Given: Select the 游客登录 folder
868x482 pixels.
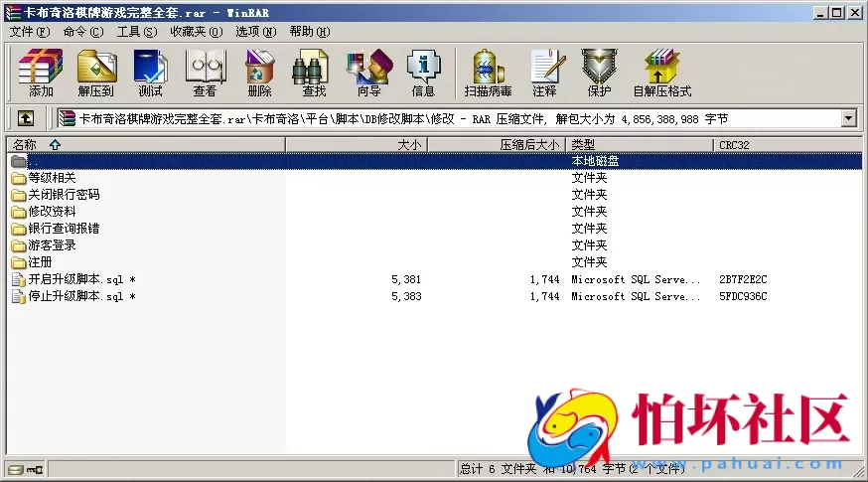Looking at the screenshot, I should (x=52, y=245).
